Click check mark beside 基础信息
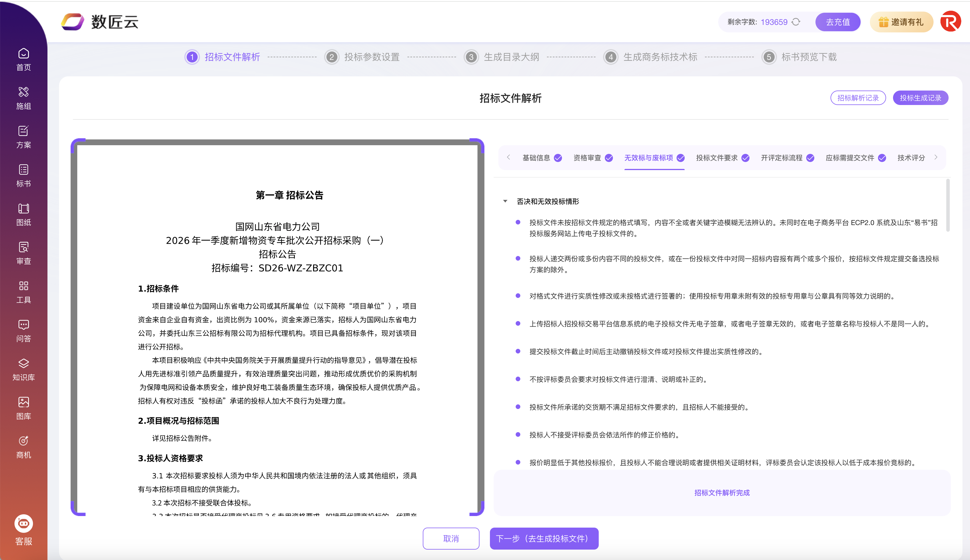 [558, 158]
